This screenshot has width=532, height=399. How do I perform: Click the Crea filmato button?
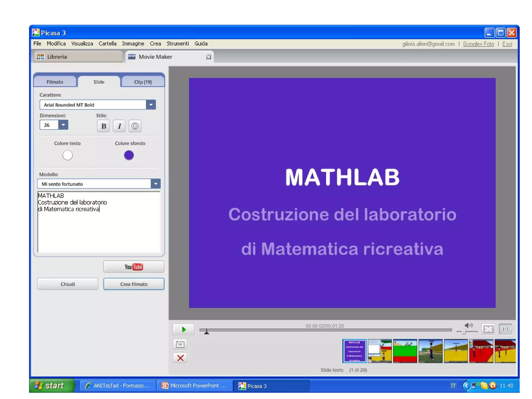tap(134, 284)
